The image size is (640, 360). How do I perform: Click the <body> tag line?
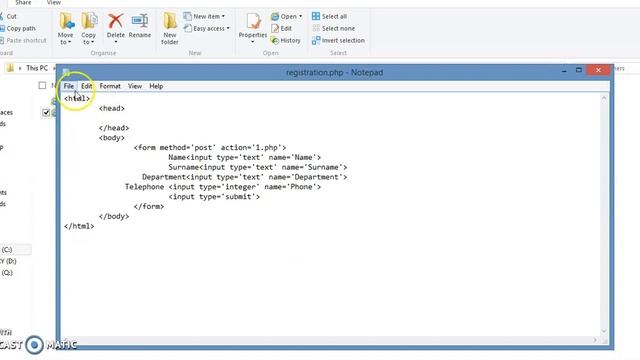coord(111,138)
